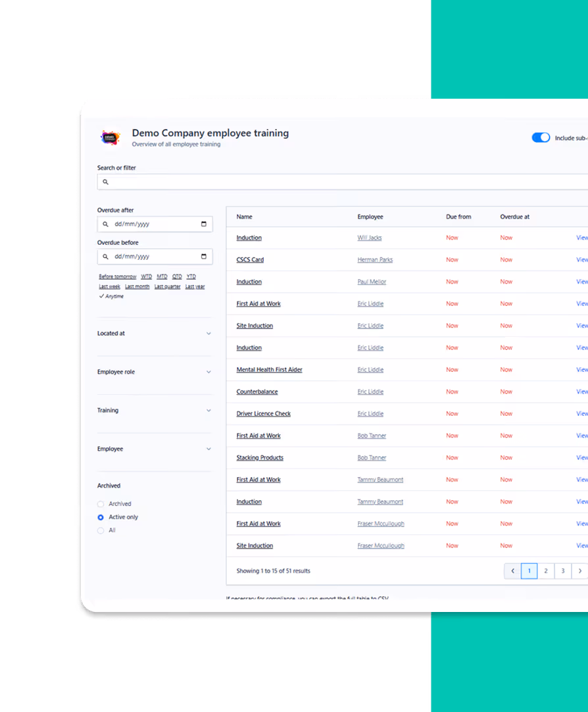Click the magnifier icon in Overdue before field
Viewport: 588px width, 712px height.
click(x=105, y=257)
